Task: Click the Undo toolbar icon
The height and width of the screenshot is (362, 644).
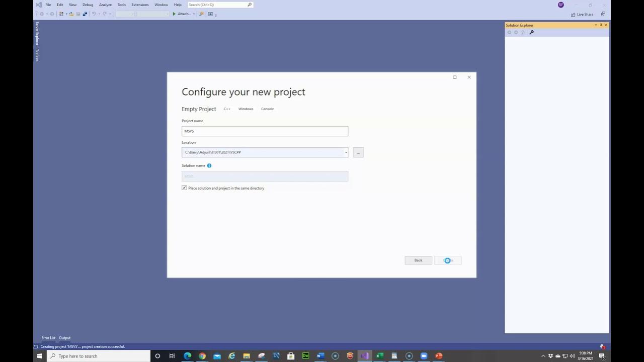Action: pyautogui.click(x=94, y=14)
